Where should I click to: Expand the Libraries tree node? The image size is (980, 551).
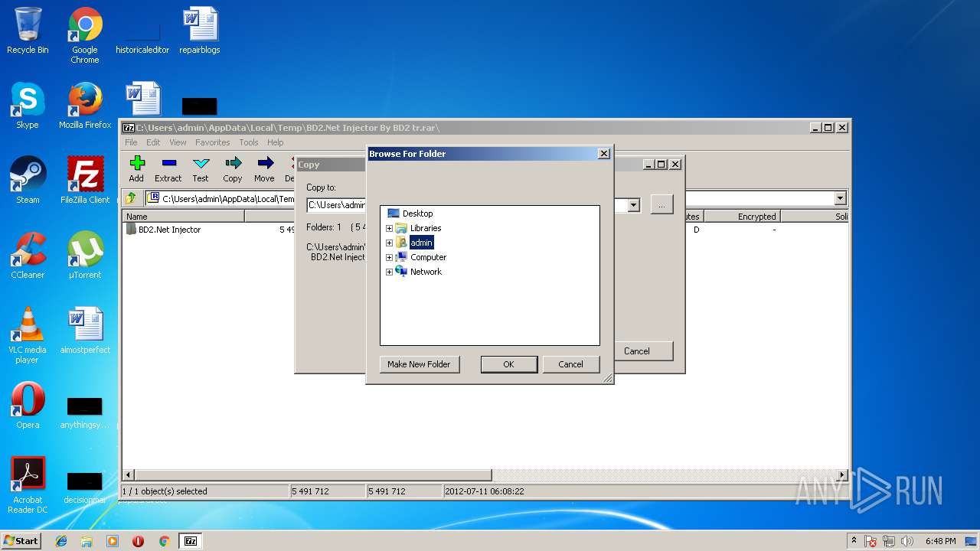coord(389,228)
